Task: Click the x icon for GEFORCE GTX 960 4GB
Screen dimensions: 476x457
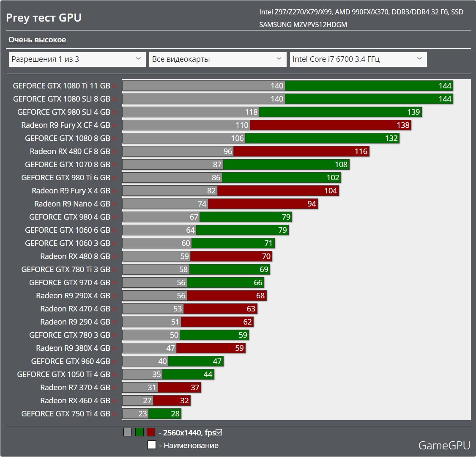Action: 115,362
